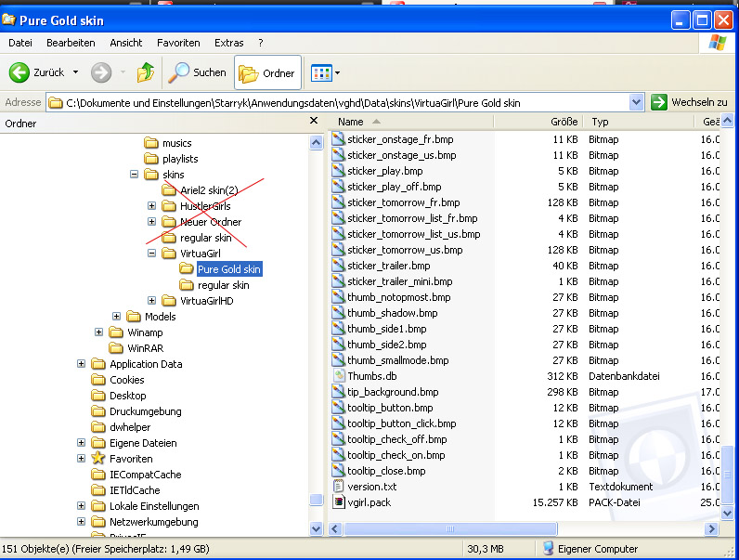
Task: Click the file list horizontal scrollbar thumb
Action: pos(450,529)
